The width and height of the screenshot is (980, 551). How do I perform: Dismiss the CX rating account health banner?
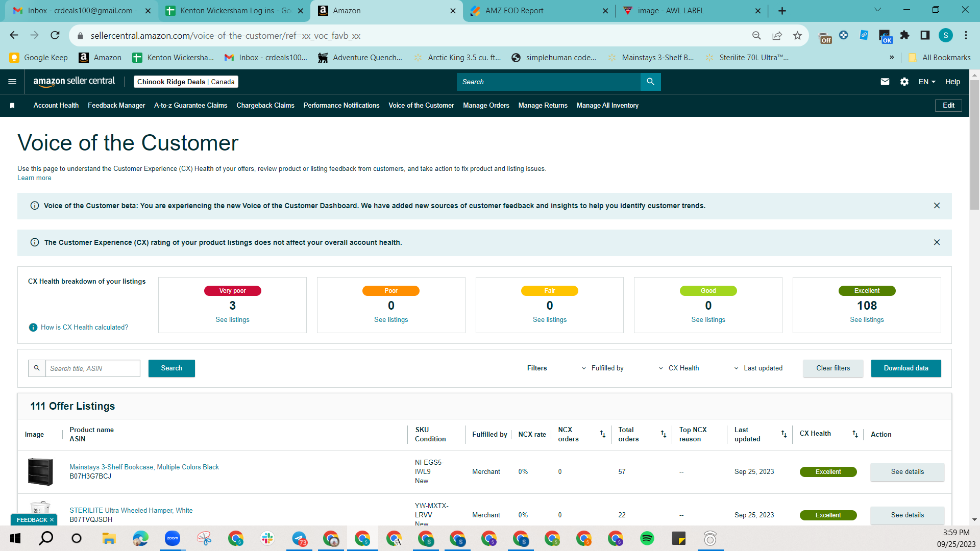[x=937, y=242]
